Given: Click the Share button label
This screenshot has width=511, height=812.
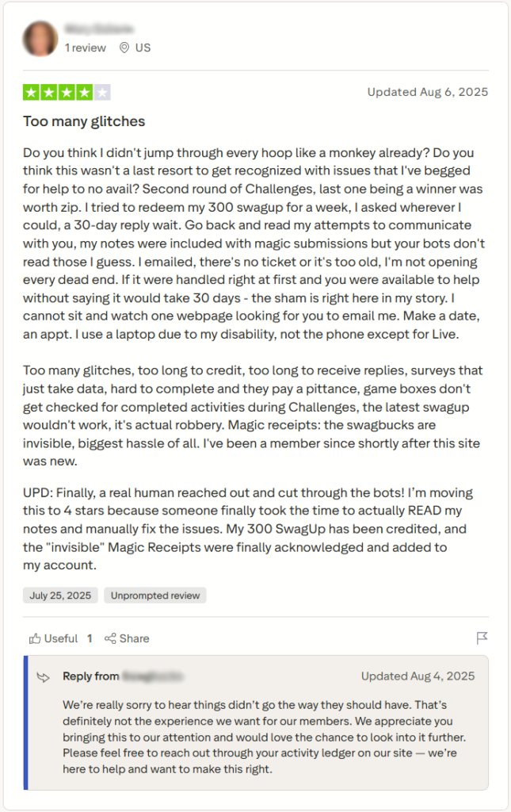Looking at the screenshot, I should point(134,638).
